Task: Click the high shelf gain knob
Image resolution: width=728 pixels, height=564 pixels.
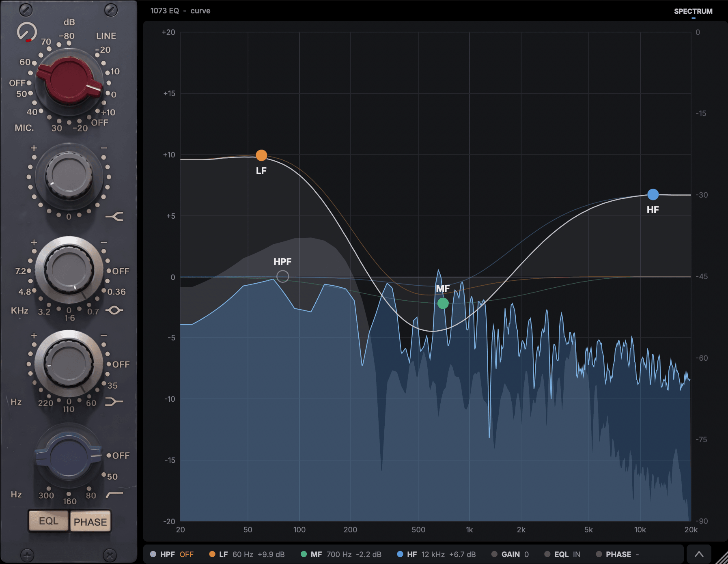Action: pos(69,175)
